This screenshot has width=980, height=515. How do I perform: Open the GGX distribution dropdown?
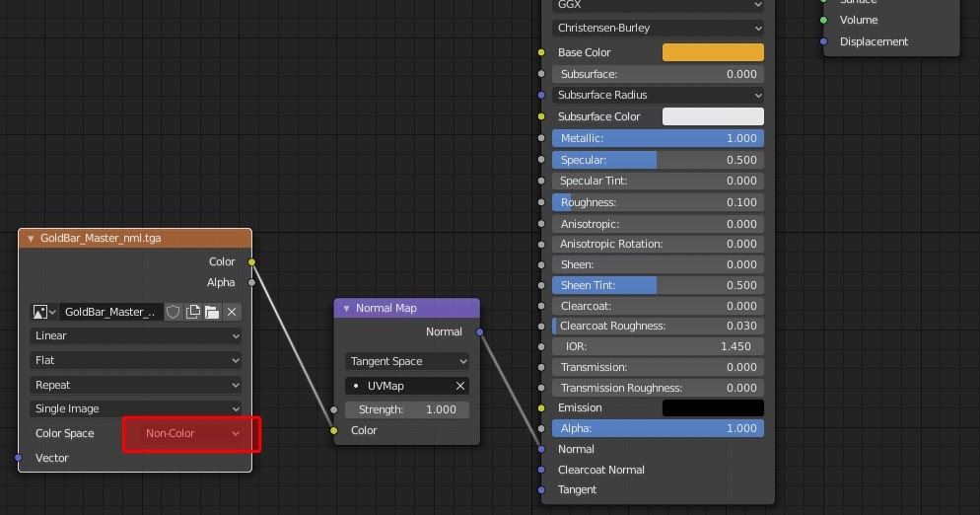pyautogui.click(x=659, y=5)
